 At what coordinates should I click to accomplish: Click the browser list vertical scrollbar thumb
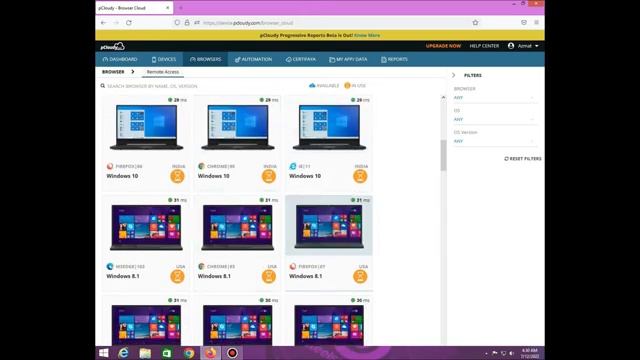tap(443, 155)
